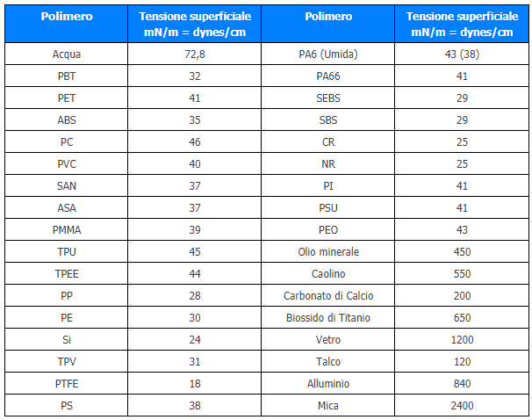Select the second Tensione superficiale header

pyautogui.click(x=462, y=24)
